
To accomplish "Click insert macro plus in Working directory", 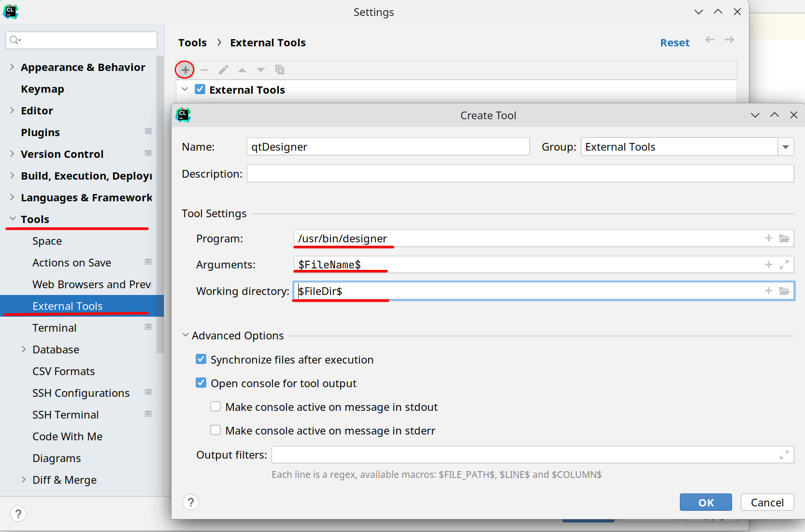I will [x=769, y=291].
